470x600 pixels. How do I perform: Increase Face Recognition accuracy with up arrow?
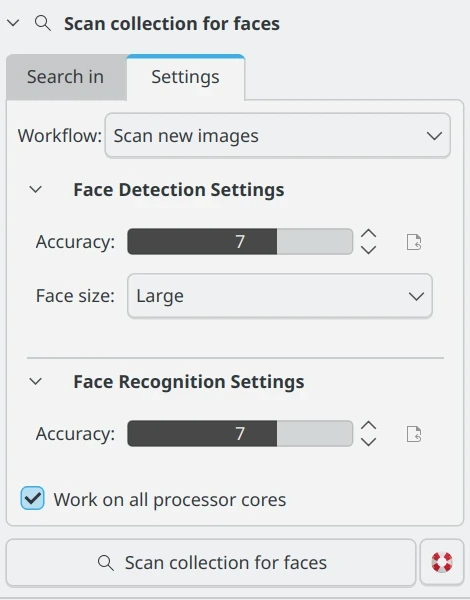(x=369, y=426)
